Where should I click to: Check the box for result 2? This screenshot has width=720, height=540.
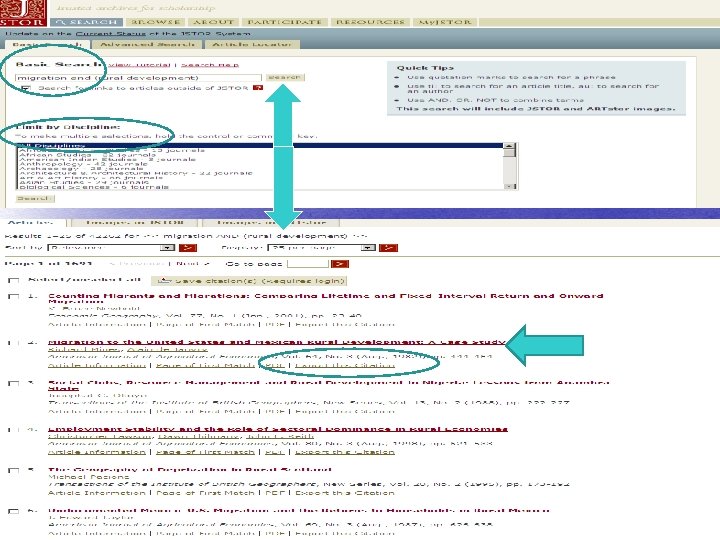14,343
